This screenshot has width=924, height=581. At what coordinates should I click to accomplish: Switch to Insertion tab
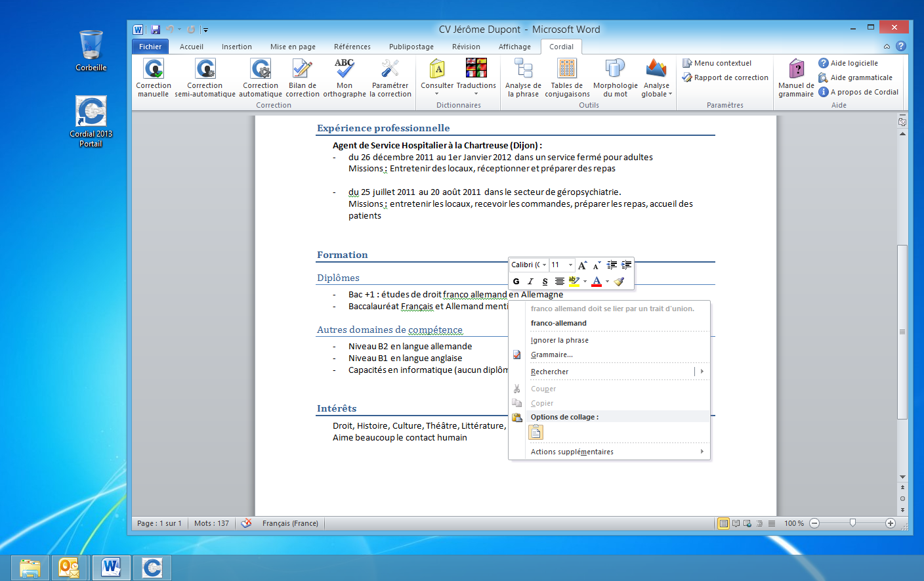coord(237,47)
